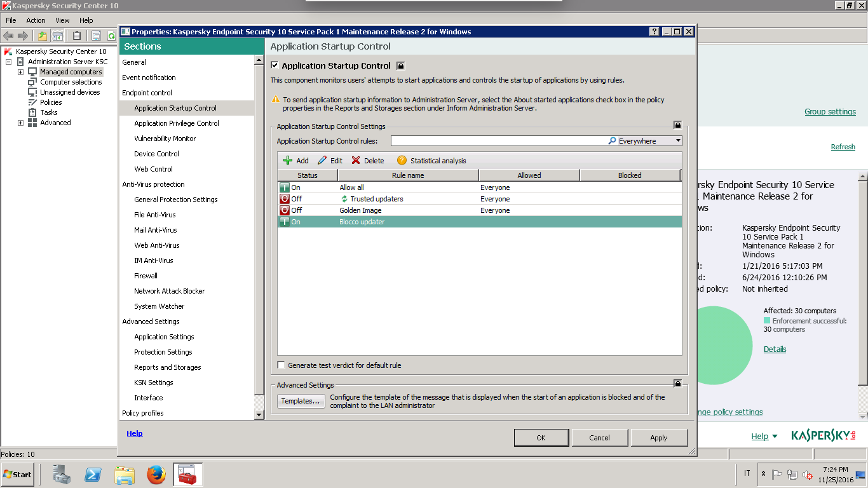Click the properties sheet icon in the console toolbar
The width and height of the screenshot is (868, 488).
(97, 36)
